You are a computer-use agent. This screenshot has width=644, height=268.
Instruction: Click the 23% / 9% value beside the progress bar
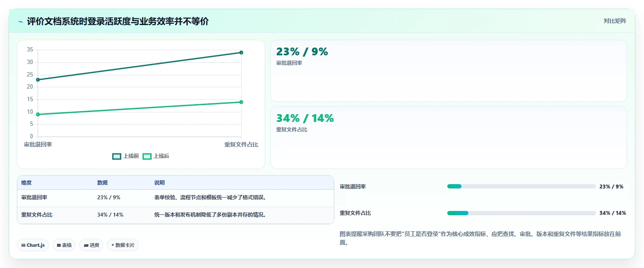click(611, 187)
